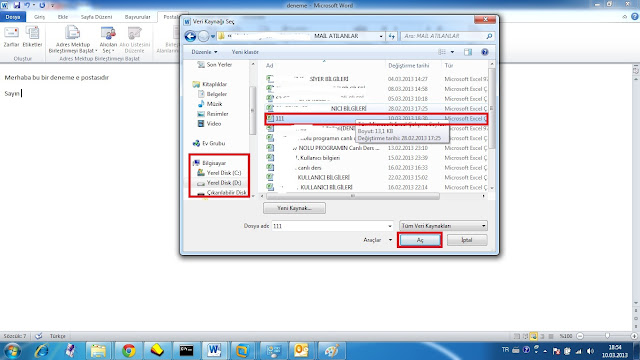Open the Düzenle dropdown menu
The width and height of the screenshot is (640, 360).
[x=204, y=52]
